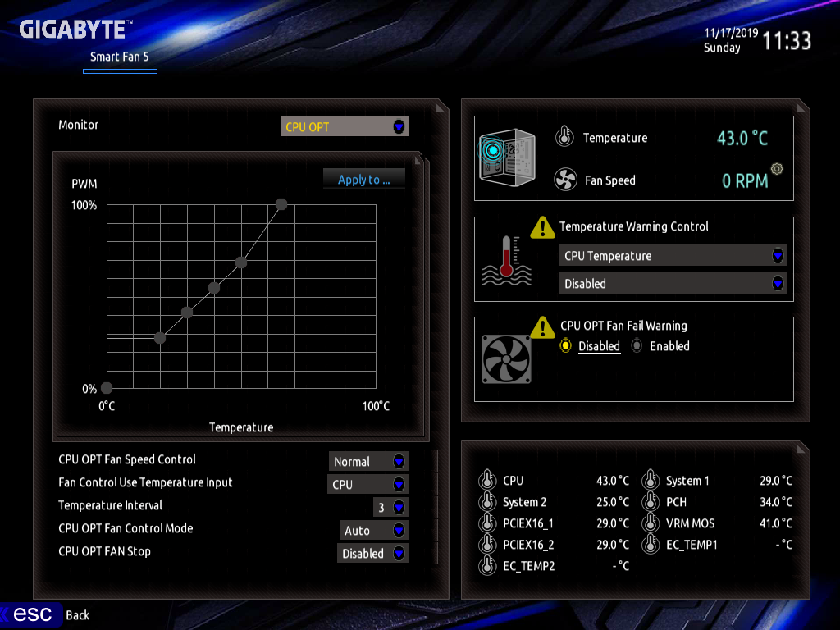Screen dimensions: 840x630
Task: Click the thermometer icon next to Temperature
Action: click(564, 136)
